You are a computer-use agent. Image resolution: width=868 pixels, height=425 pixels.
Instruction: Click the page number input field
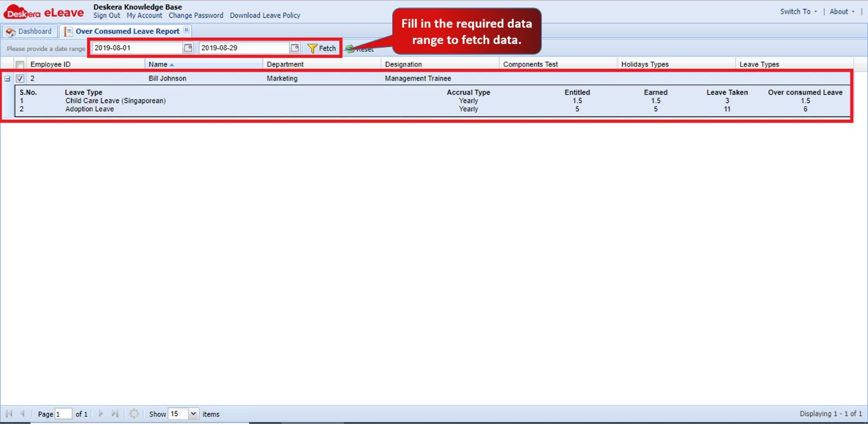[63, 414]
